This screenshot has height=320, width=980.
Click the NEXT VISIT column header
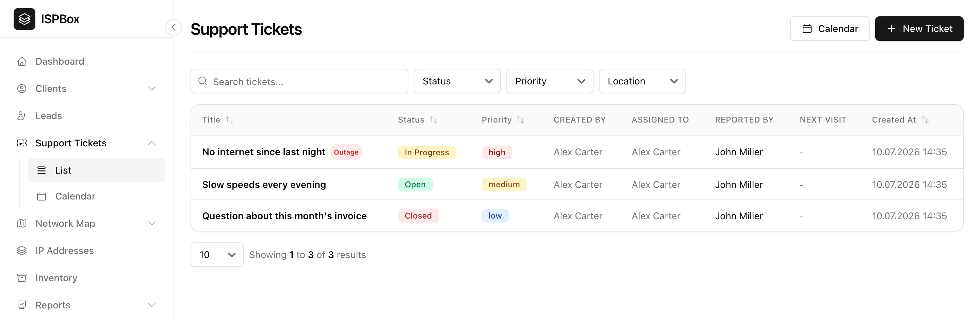click(x=823, y=120)
